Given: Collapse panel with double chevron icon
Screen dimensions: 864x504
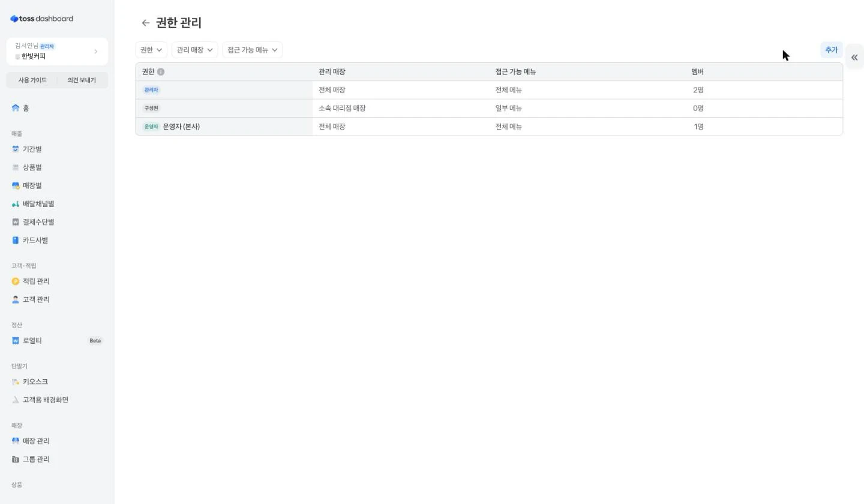Looking at the screenshot, I should 854,58.
